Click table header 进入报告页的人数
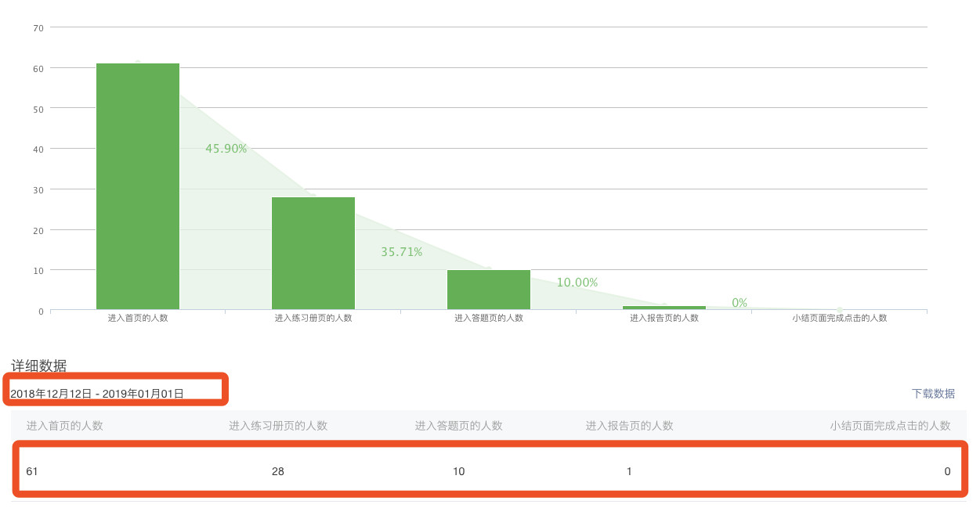Screen dimensions: 980x508 coord(630,426)
